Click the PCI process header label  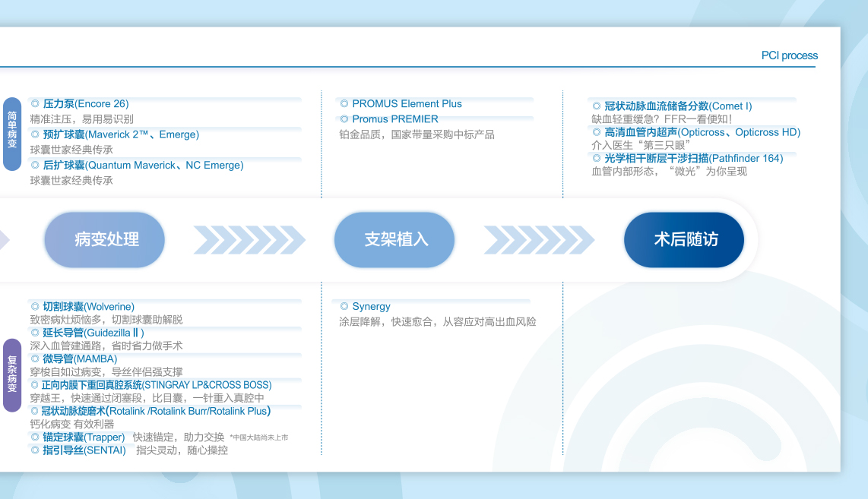coord(790,55)
